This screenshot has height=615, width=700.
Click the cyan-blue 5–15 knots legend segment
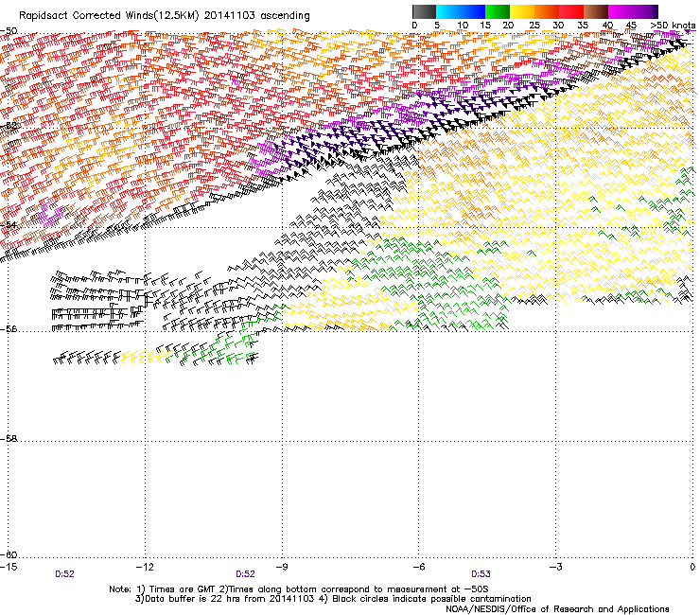(461, 11)
